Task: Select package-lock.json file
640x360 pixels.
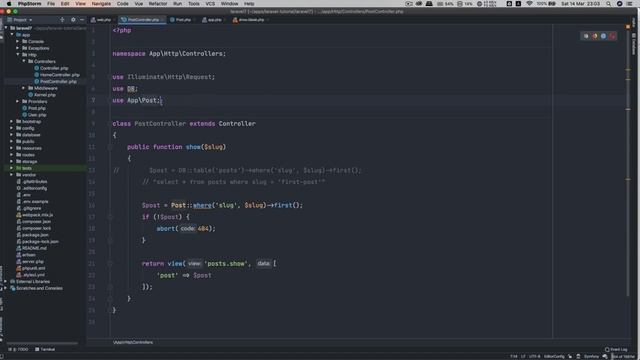Action: tap(37, 242)
